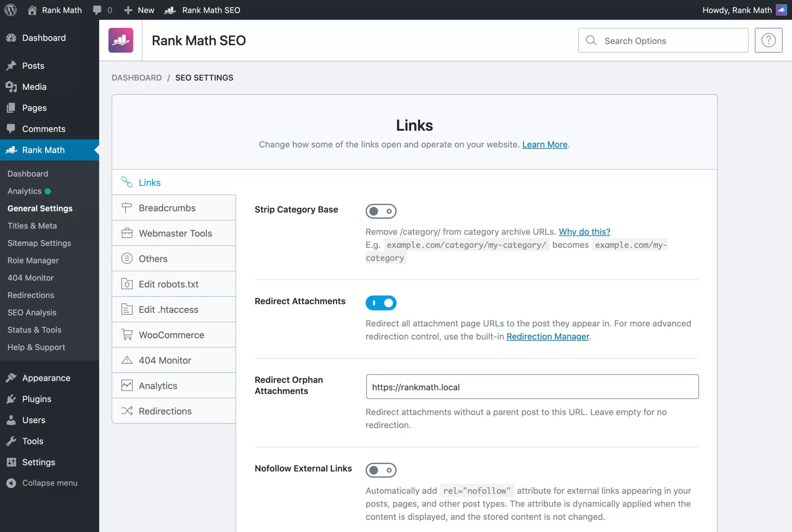Go to Sitemap Settings in sidebar
This screenshot has height=532, width=792.
coord(39,243)
